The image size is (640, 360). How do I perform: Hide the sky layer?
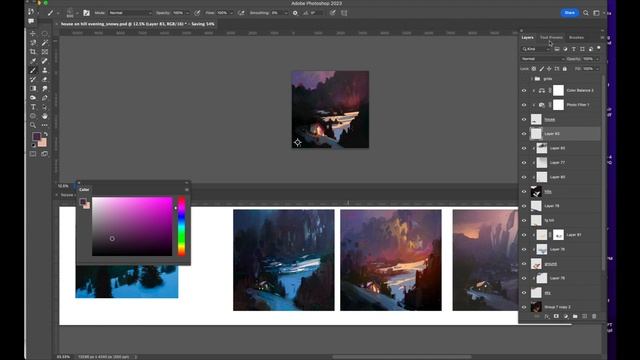(524, 293)
